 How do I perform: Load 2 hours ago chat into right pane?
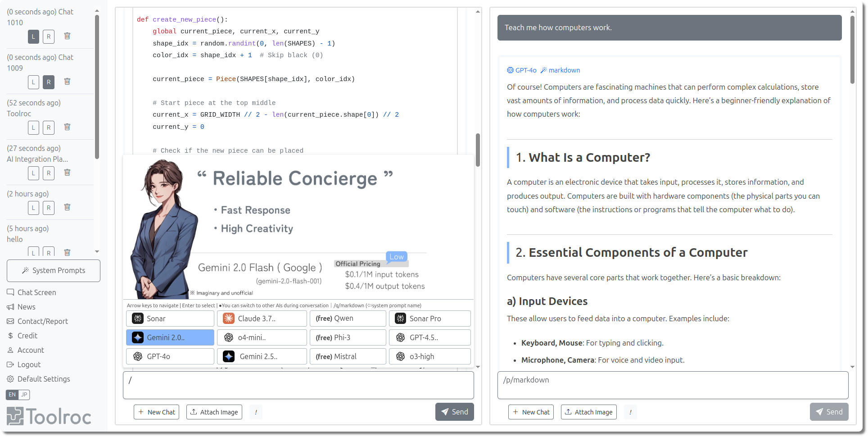(49, 208)
